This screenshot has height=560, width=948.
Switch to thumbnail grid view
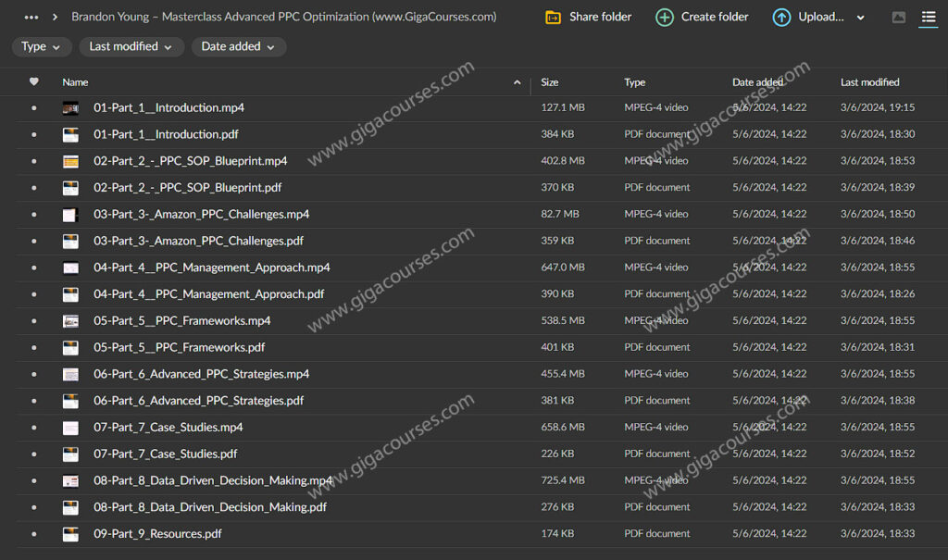point(898,17)
